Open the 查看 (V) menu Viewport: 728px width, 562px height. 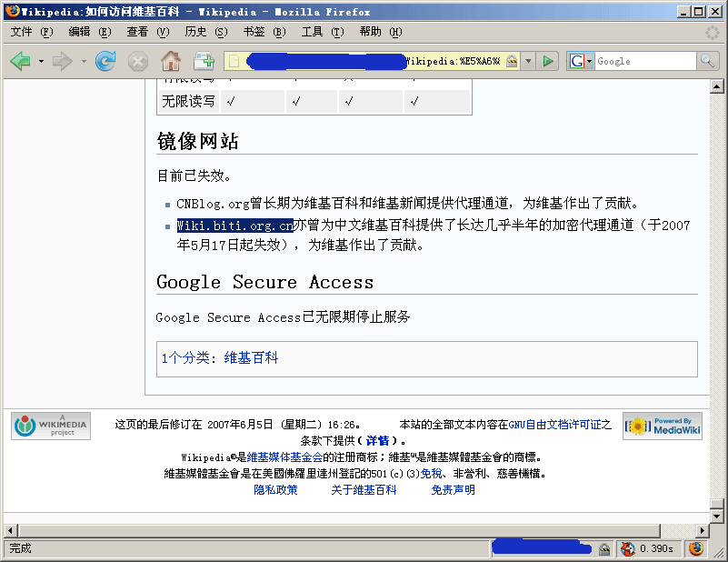tap(148, 32)
